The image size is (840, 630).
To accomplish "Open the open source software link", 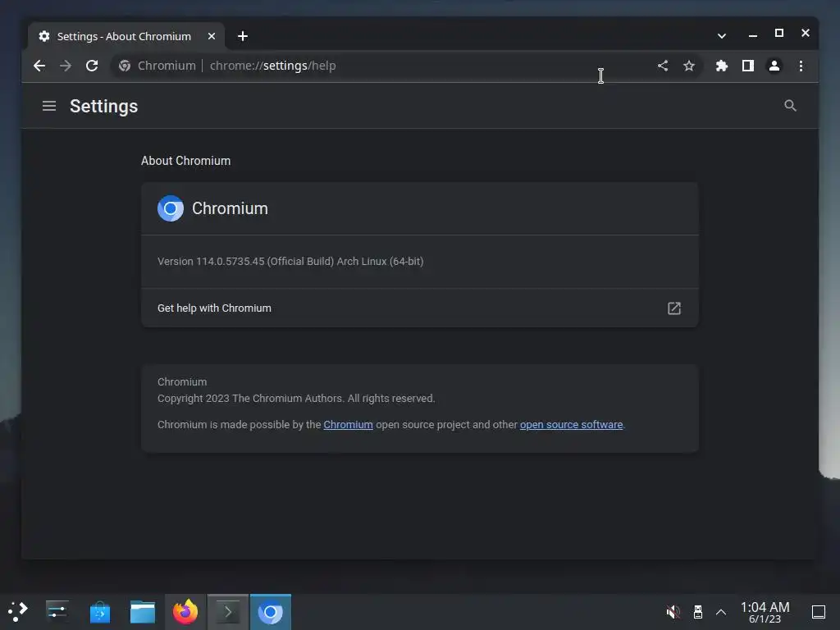I will click(x=571, y=424).
